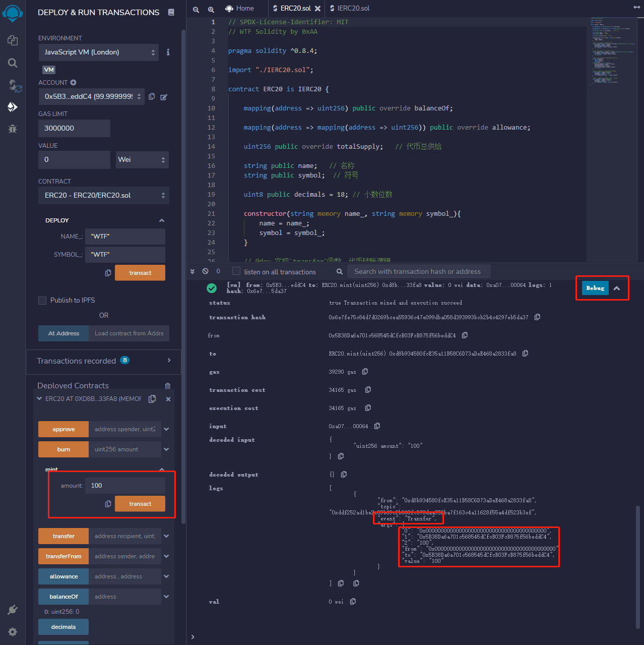This screenshot has width=644, height=645.
Task: Click the zoom in editor icon
Action: (211, 9)
